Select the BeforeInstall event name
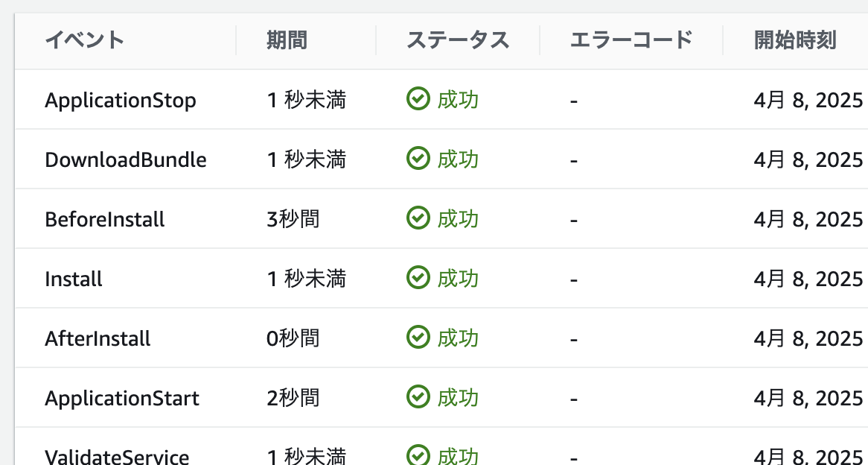 [105, 220]
